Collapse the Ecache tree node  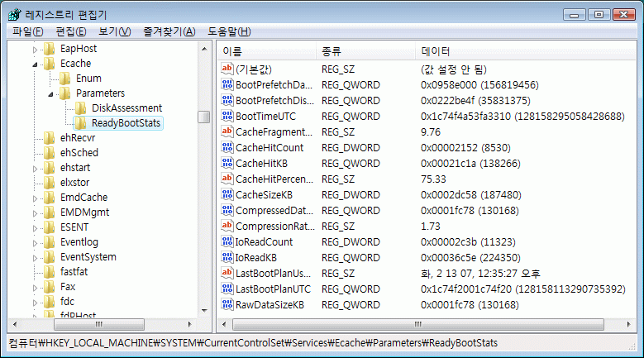[35, 64]
